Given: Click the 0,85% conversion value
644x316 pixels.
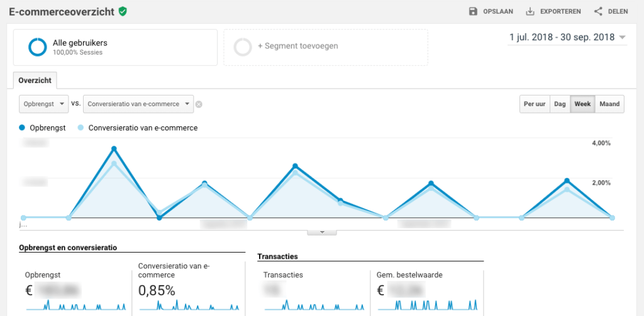Looking at the screenshot, I should click(x=157, y=290).
